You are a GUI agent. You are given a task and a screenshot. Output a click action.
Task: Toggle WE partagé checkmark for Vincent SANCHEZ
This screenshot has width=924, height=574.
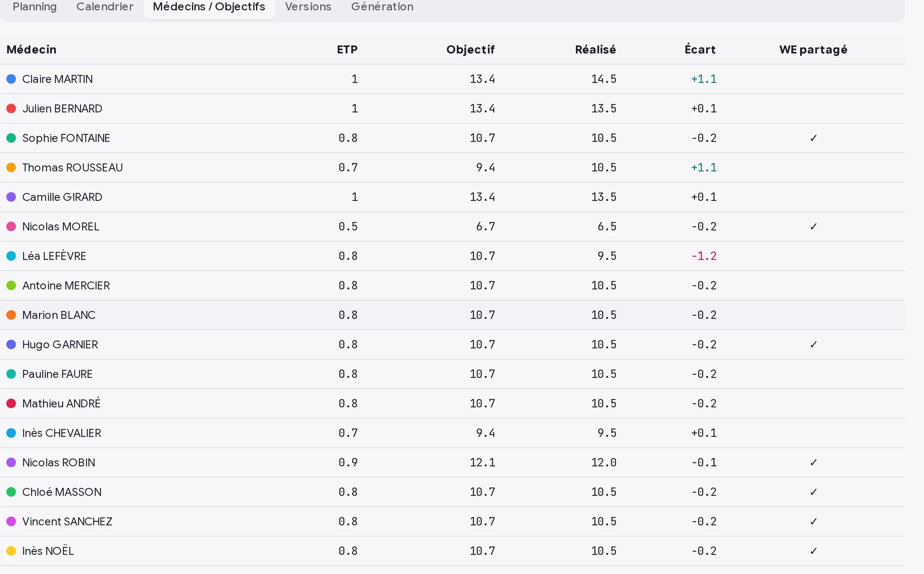(813, 521)
